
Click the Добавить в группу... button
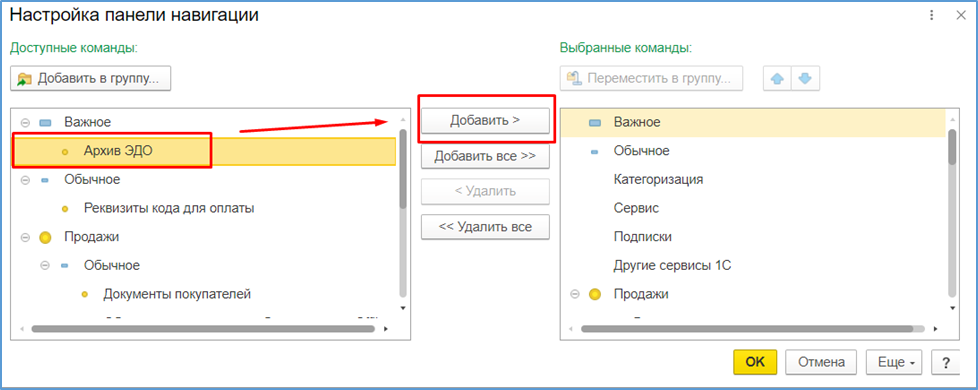(x=90, y=79)
